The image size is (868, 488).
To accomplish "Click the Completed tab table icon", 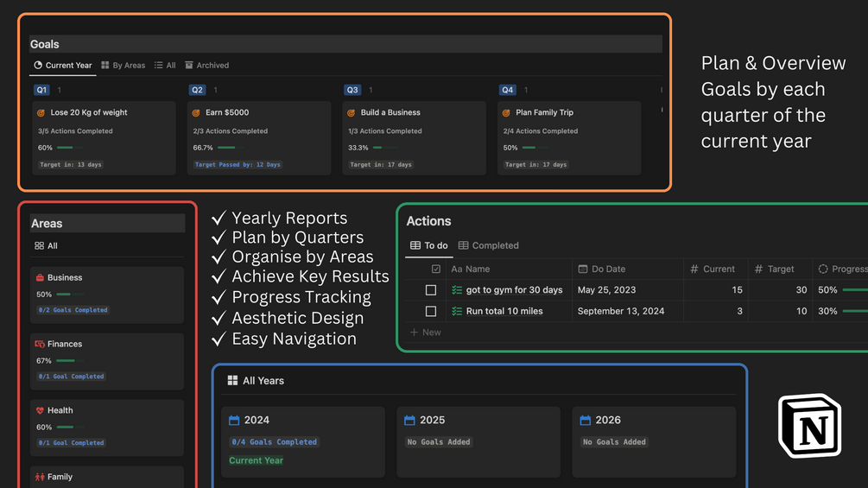I will 463,245.
